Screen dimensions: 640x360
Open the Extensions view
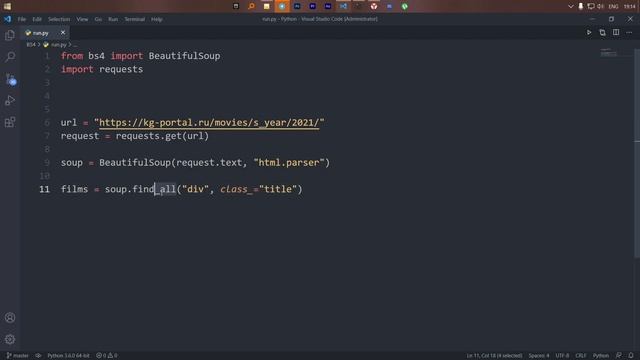[x=10, y=122]
